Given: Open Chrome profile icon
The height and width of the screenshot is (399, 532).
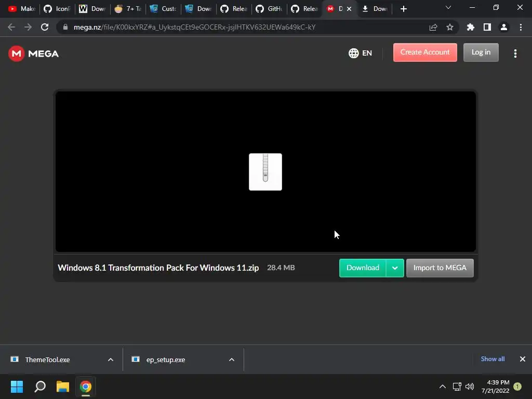Looking at the screenshot, I should [x=503, y=27].
